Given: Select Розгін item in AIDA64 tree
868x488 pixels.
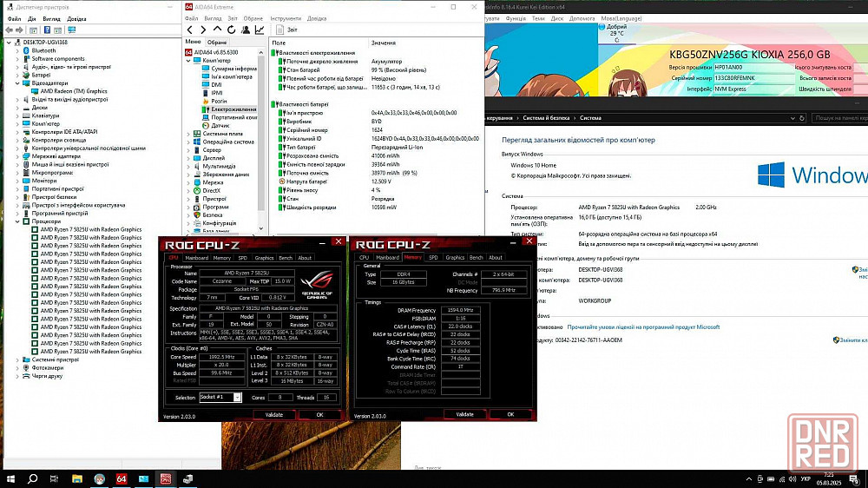Looking at the screenshot, I should point(218,102).
